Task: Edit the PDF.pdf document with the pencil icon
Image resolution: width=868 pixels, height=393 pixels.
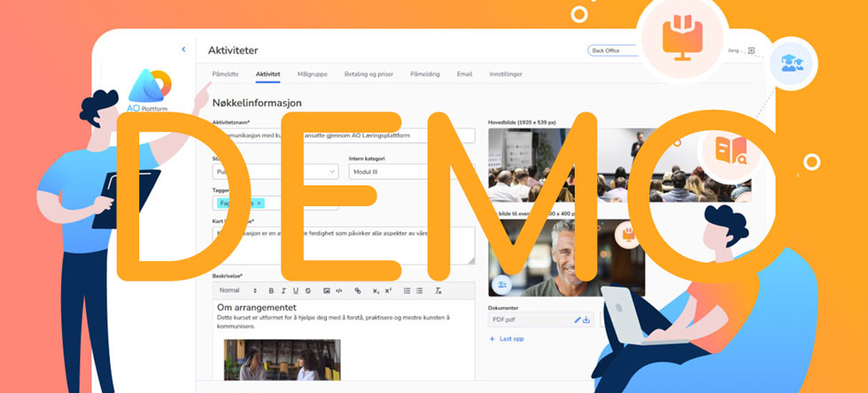Action: click(577, 320)
